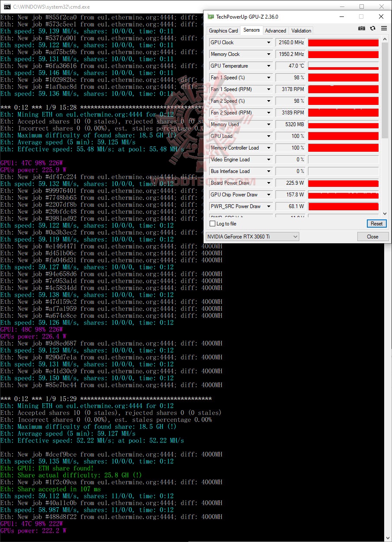The width and height of the screenshot is (392, 542).
Task: Open the Memory Clock sensor dropdown
Action: 269,54
